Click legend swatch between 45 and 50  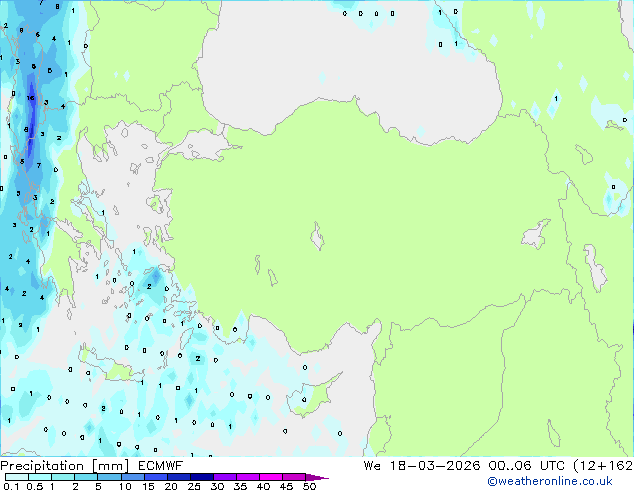click(294, 477)
